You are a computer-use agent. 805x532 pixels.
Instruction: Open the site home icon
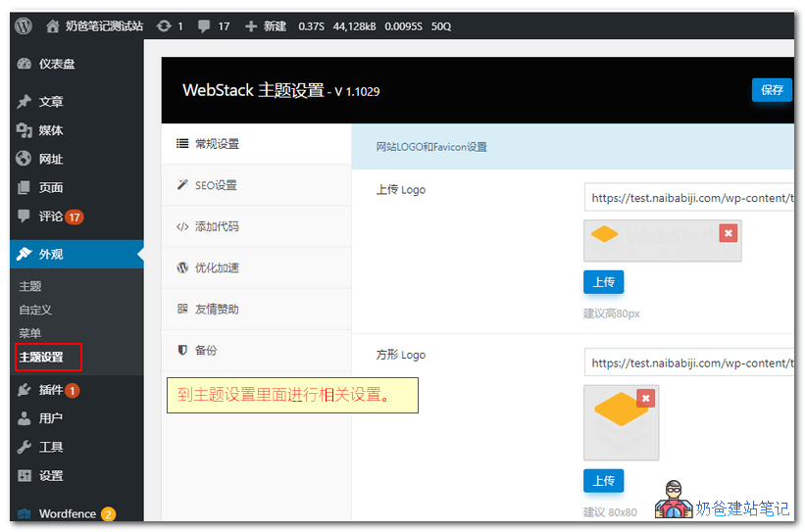(x=52, y=26)
